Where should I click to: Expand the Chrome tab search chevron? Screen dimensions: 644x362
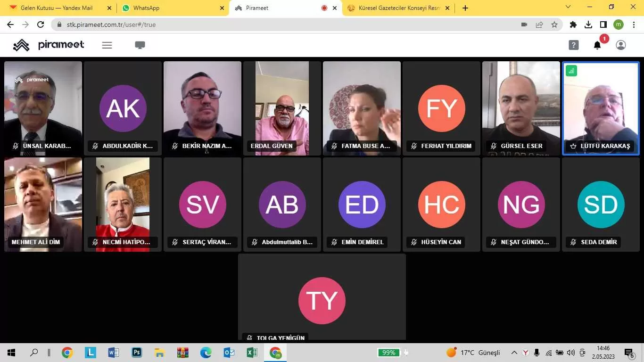click(568, 8)
